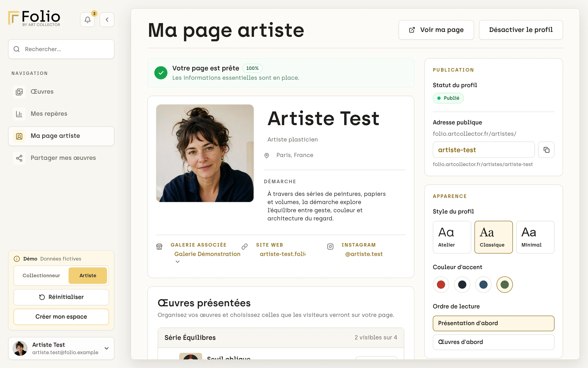Click the full URL folio.artcollector.fr/artistes/artiste-test
Screen dimensions: 588x368
click(x=483, y=164)
